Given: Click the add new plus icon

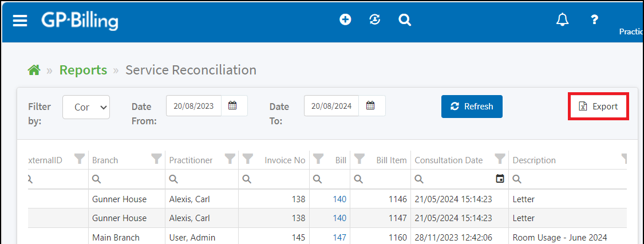Looking at the screenshot, I should pos(345,19).
